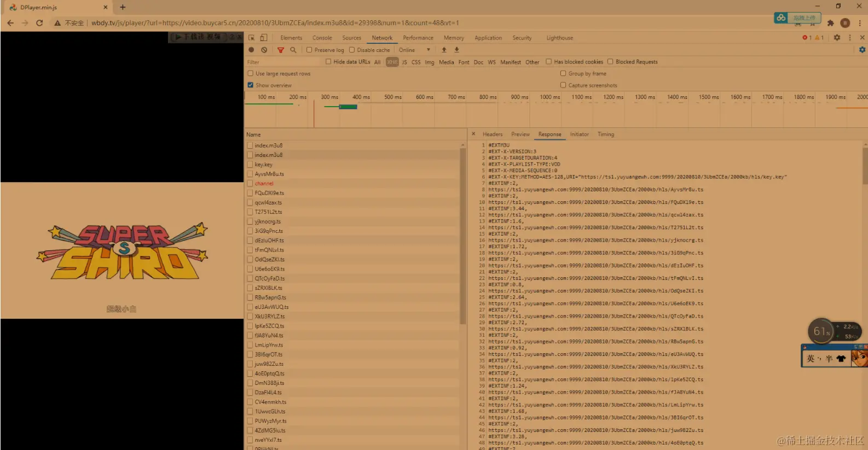The height and width of the screenshot is (450, 868).
Task: Click the green bar in overview timeline
Action: click(x=348, y=107)
